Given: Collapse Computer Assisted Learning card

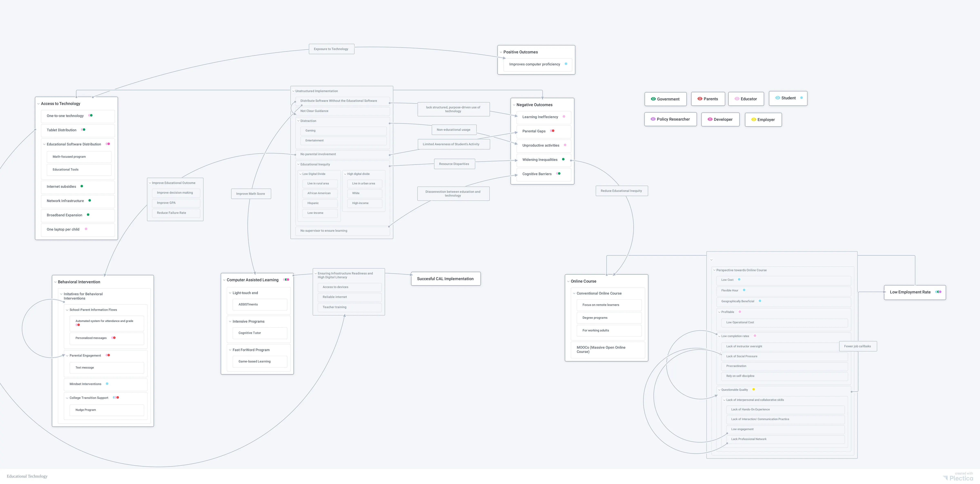Looking at the screenshot, I should pyautogui.click(x=224, y=280).
